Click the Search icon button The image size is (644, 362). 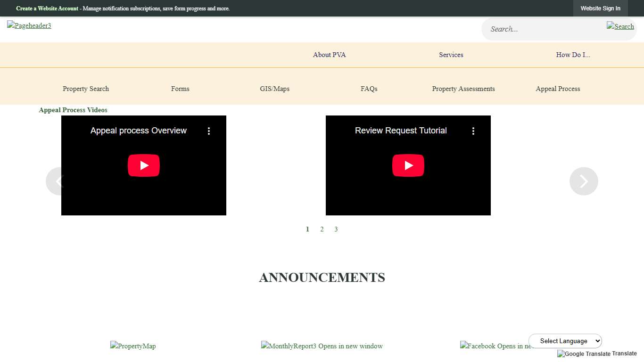click(x=620, y=26)
